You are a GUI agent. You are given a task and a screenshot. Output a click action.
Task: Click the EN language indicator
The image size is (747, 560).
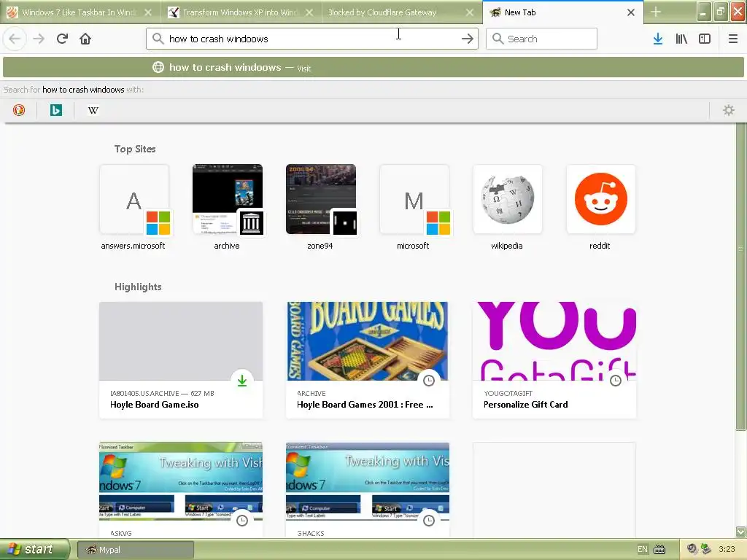[642, 550]
